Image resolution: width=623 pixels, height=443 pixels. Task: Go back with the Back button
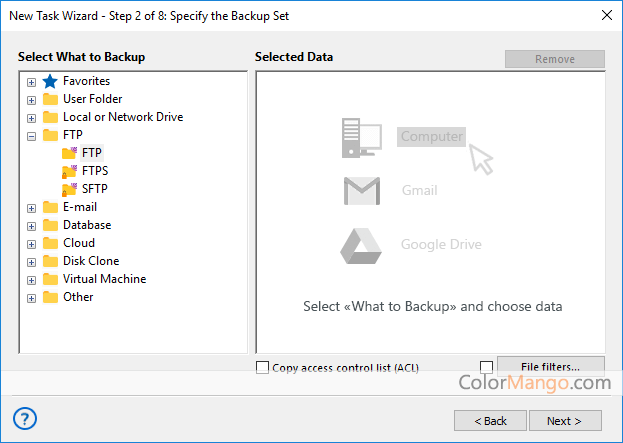(x=489, y=420)
